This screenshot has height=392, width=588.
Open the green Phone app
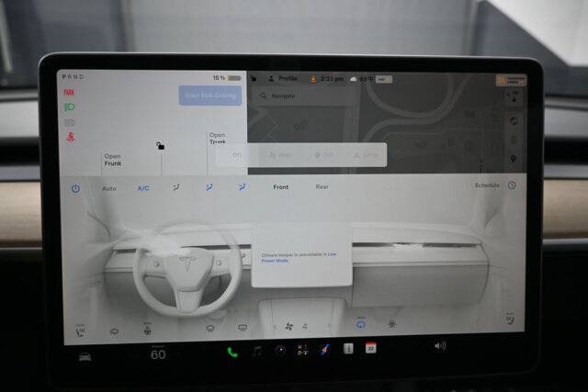(x=232, y=353)
